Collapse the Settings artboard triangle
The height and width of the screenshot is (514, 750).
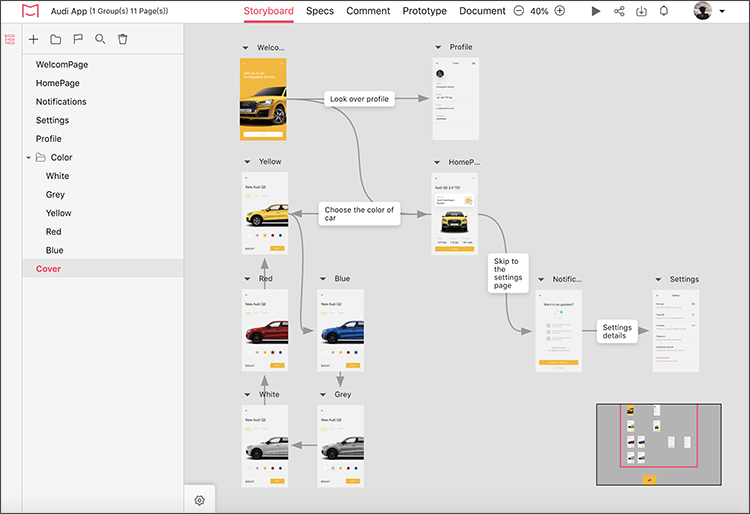click(x=658, y=279)
